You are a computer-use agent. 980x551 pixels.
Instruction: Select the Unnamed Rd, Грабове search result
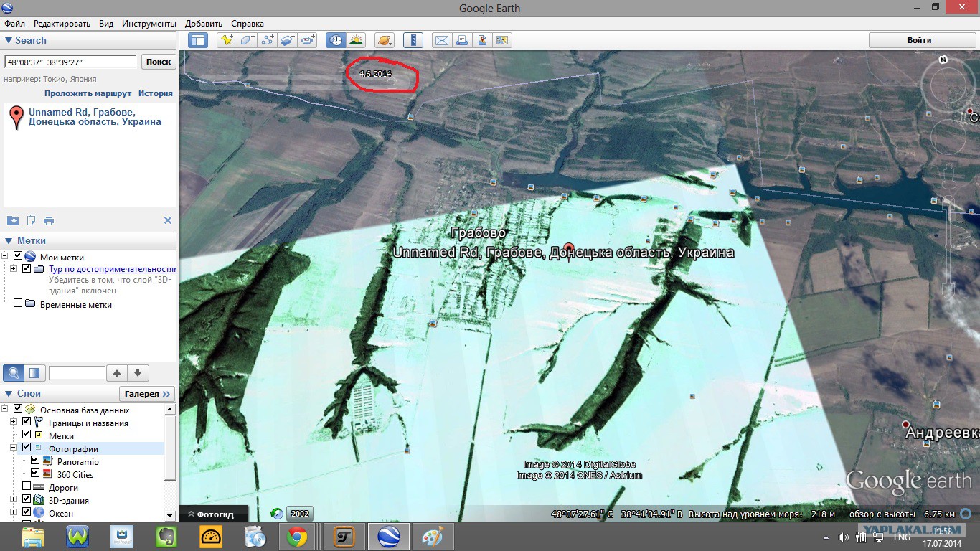pyautogui.click(x=95, y=117)
